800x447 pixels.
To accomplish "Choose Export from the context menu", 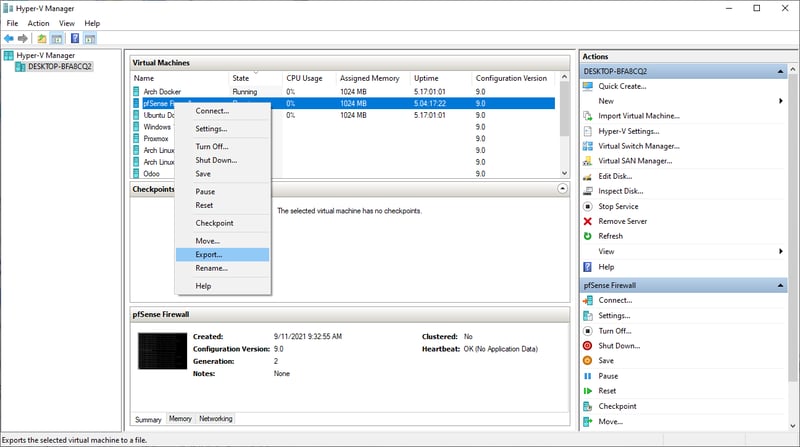I will [x=208, y=255].
